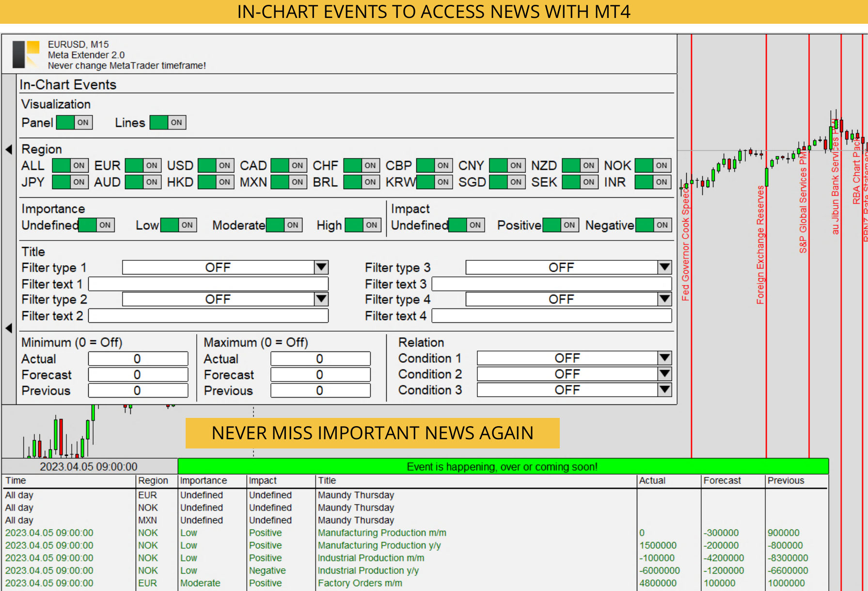Click the lower left collapse arrow beside Filter text 2

click(x=9, y=328)
